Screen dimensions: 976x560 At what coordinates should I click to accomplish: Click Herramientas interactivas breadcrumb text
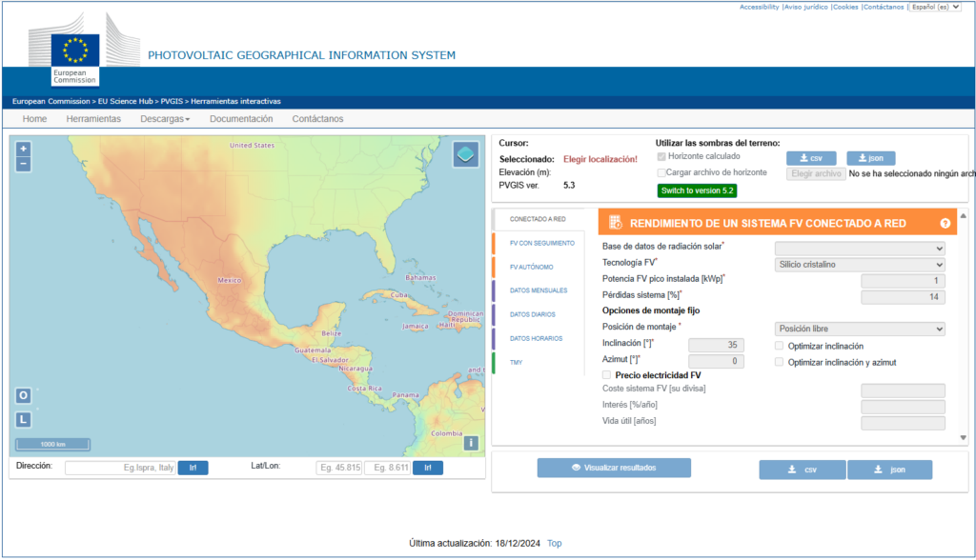coord(236,101)
